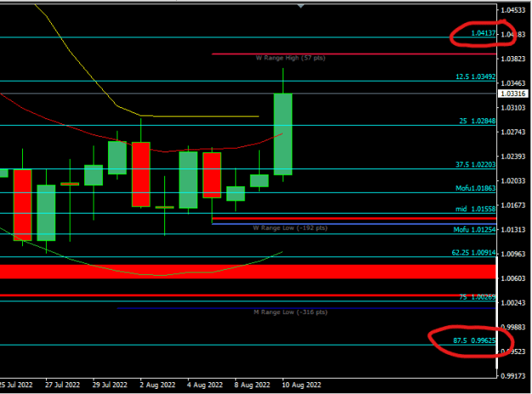Select the W Range Low (-192 pts) label
Viewport: 532px width, 394px height.
click(x=290, y=228)
